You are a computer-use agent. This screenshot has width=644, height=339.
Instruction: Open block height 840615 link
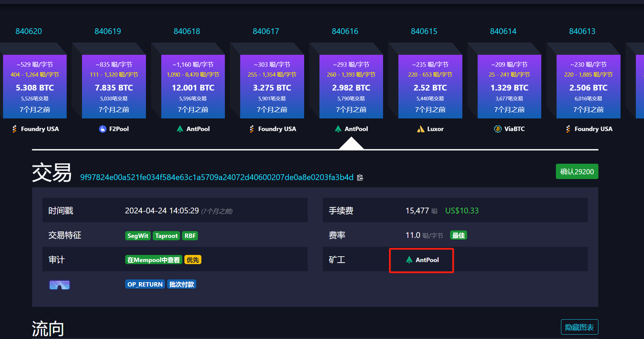point(424,31)
